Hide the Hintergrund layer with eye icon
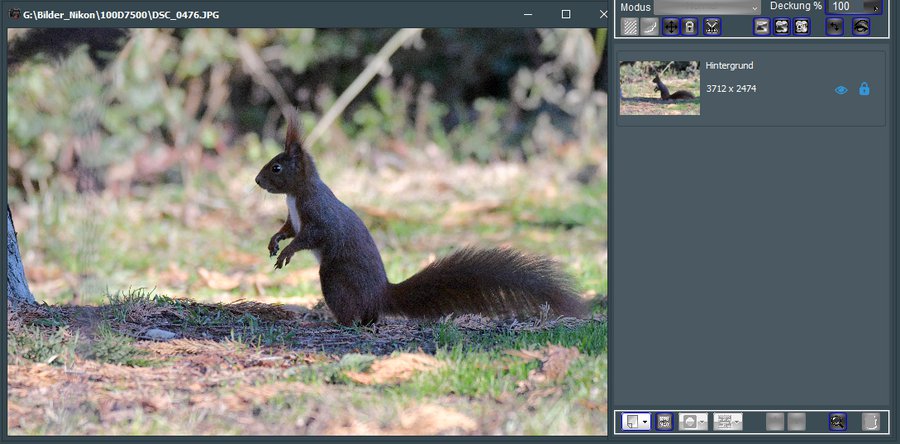Image resolution: width=900 pixels, height=444 pixels. [841, 89]
